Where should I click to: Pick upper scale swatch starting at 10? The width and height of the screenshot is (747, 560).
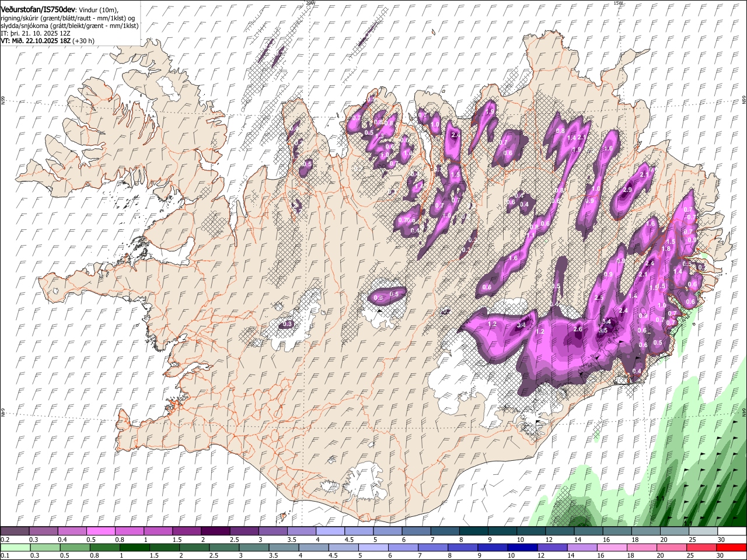point(530,531)
